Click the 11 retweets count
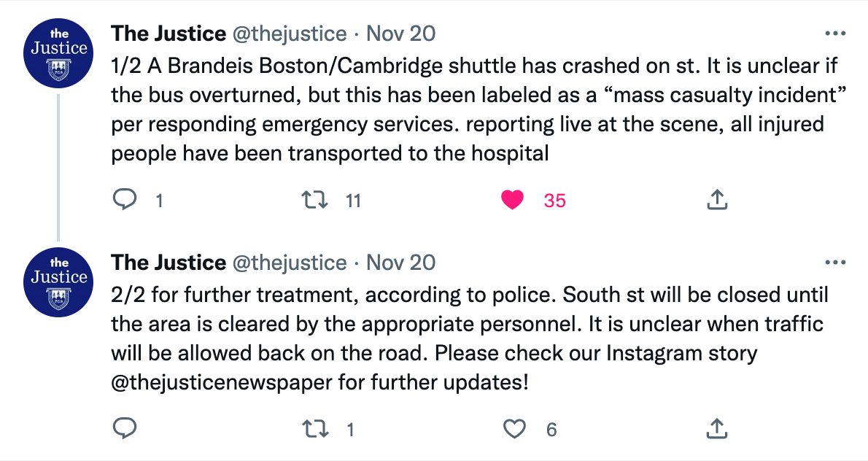 pyautogui.click(x=353, y=200)
